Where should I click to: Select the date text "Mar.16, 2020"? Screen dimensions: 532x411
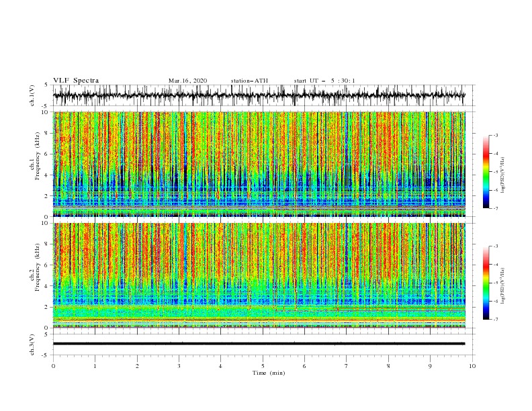click(x=187, y=81)
